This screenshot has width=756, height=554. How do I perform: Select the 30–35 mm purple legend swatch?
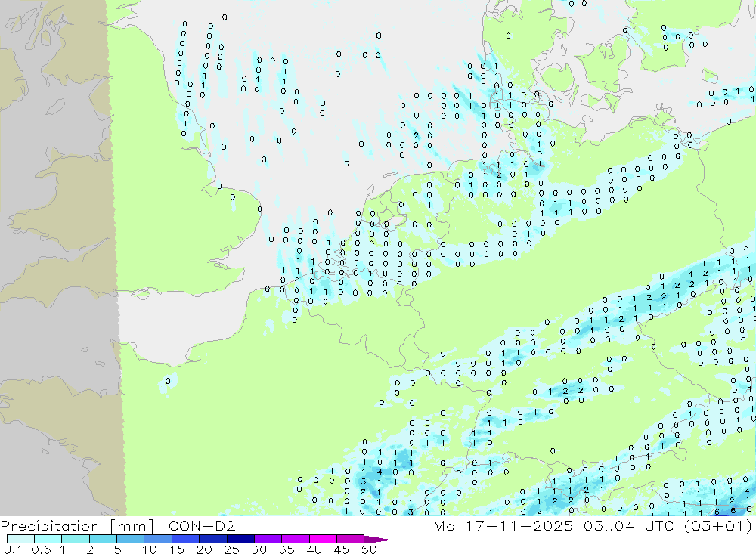[268, 539]
